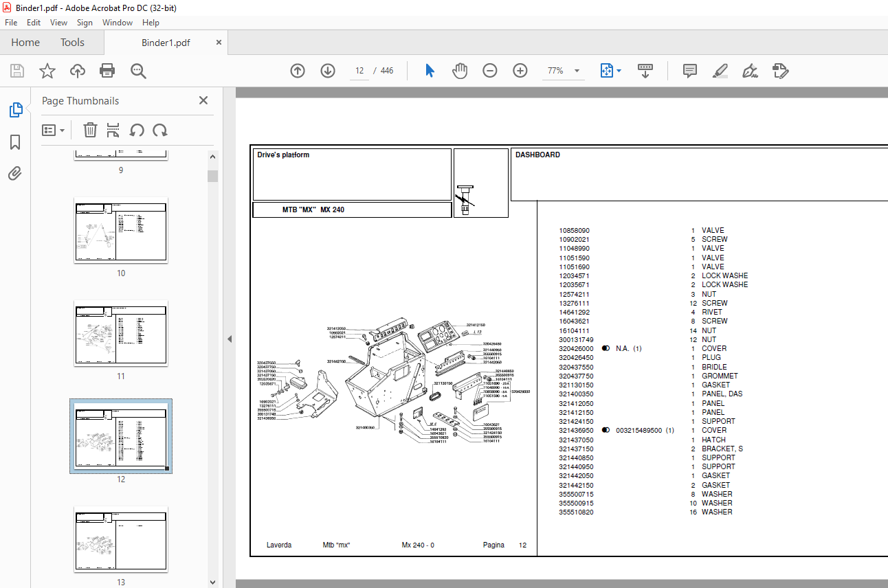The width and height of the screenshot is (888, 588).
Task: Click the GROMMET description
Action: pyautogui.click(x=720, y=376)
